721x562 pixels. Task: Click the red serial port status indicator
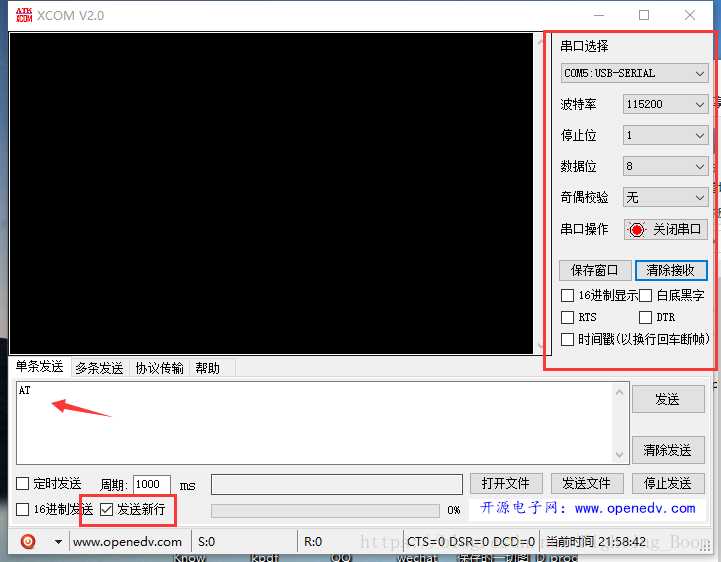[637, 229]
